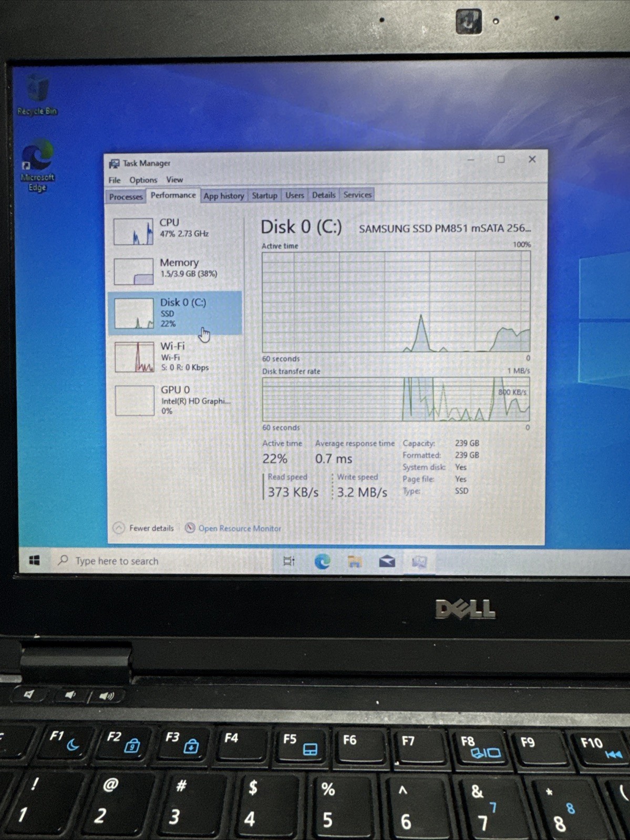The height and width of the screenshot is (840, 630).
Task: Open the Options menu
Action: pyautogui.click(x=143, y=180)
